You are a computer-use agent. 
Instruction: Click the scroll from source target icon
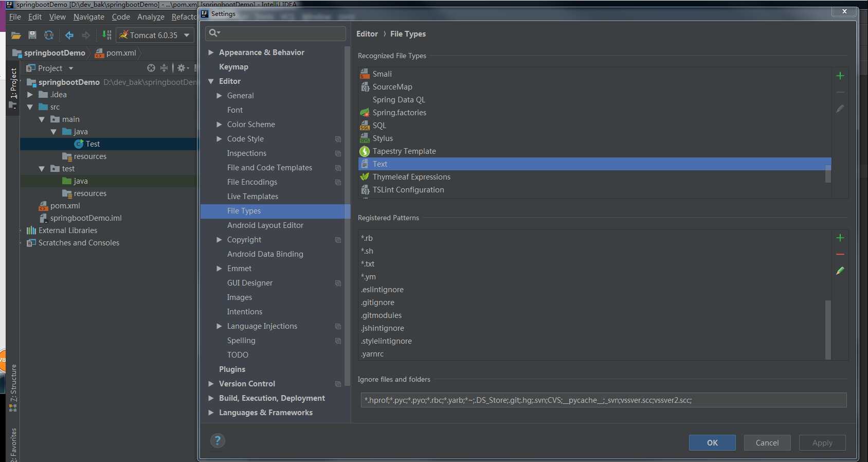[151, 68]
